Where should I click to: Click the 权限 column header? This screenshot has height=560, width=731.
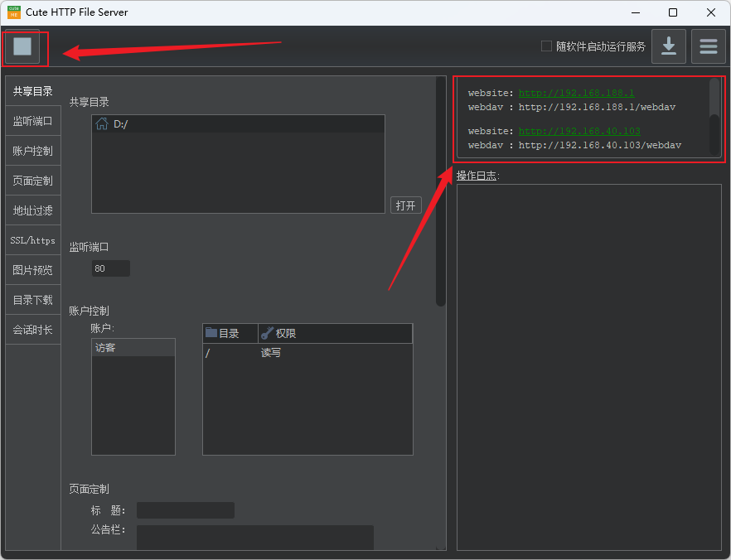tap(335, 333)
